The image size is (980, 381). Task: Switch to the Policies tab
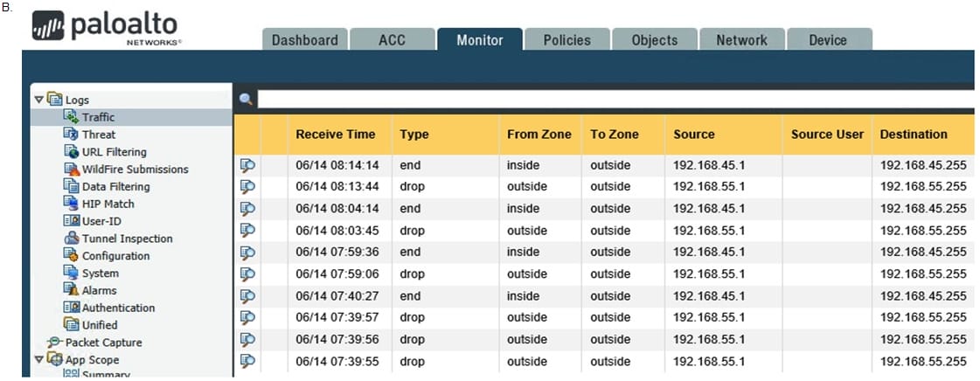pos(566,40)
